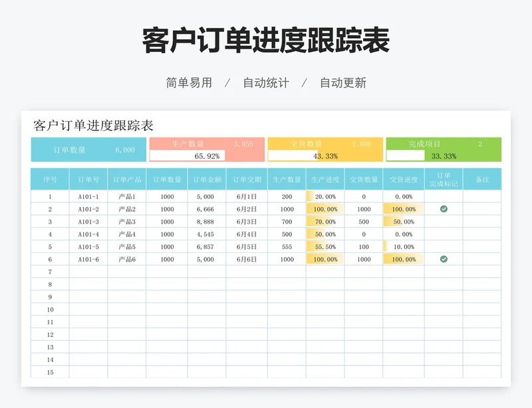
Task: Select the 6月1日 delivery date cell
Action: coord(247,197)
